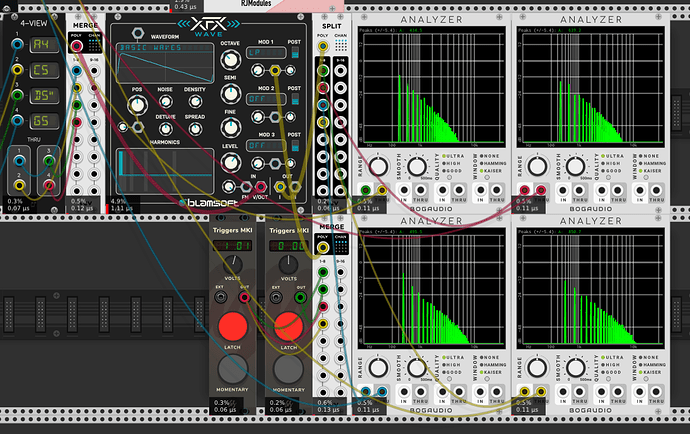The image size is (690, 434).
Task: Click the 4-VIEW yellow input 2 port
Action: pyautogui.click(x=17, y=70)
